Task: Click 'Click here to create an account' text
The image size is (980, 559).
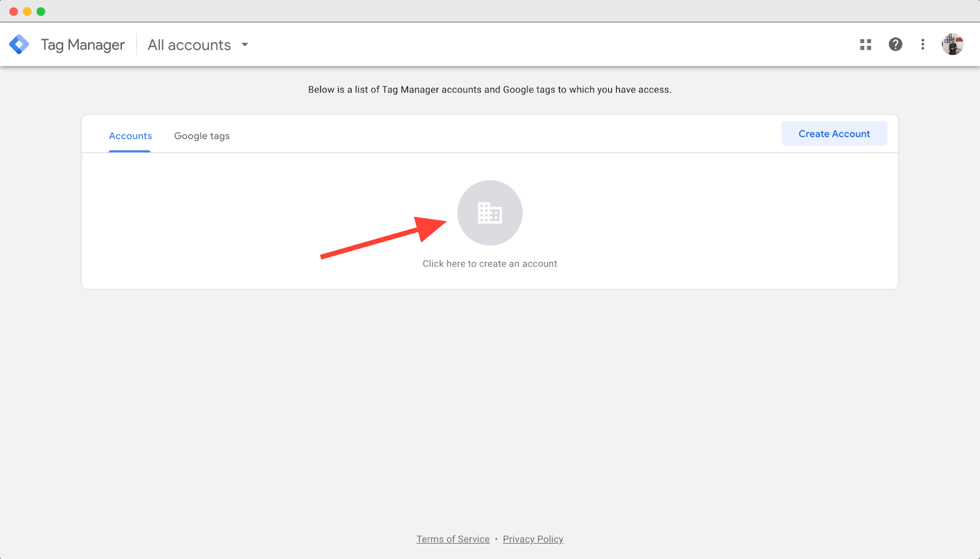Action: 490,264
